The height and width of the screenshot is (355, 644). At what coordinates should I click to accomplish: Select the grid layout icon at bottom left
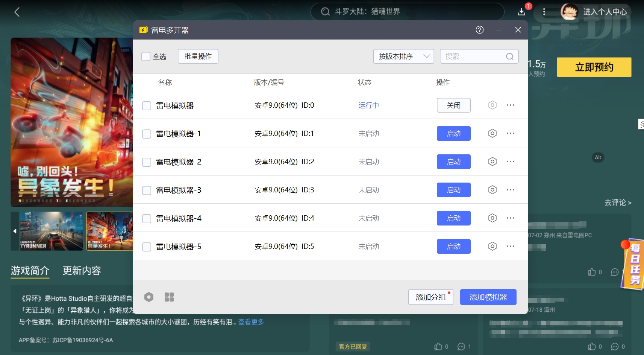pyautogui.click(x=169, y=297)
